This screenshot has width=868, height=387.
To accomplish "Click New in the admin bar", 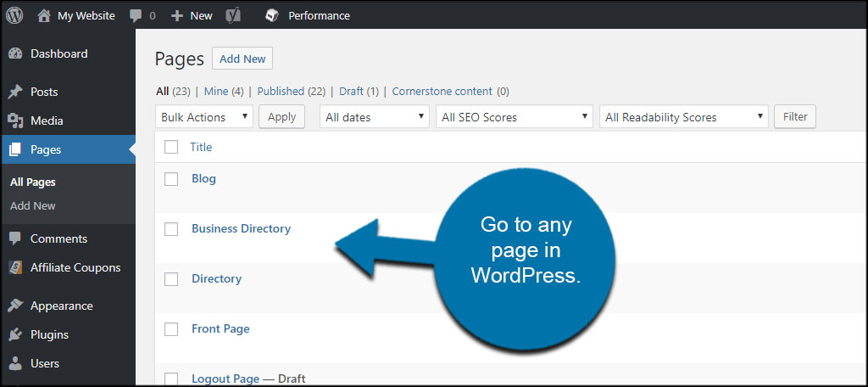I will pyautogui.click(x=201, y=16).
